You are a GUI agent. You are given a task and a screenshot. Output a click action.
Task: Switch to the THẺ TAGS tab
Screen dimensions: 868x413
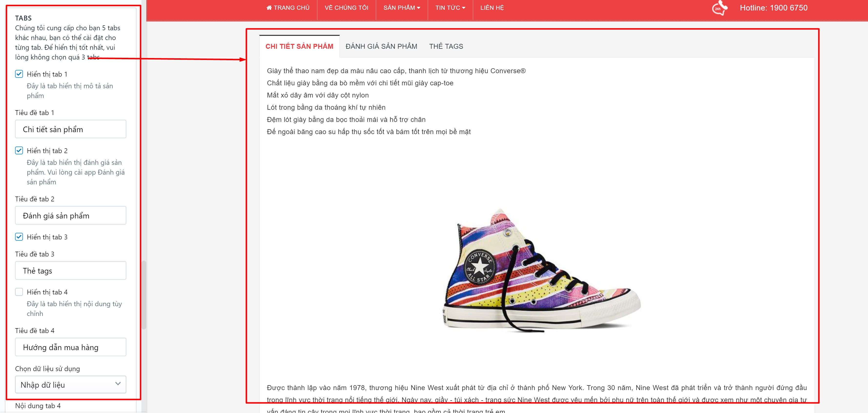(x=446, y=47)
